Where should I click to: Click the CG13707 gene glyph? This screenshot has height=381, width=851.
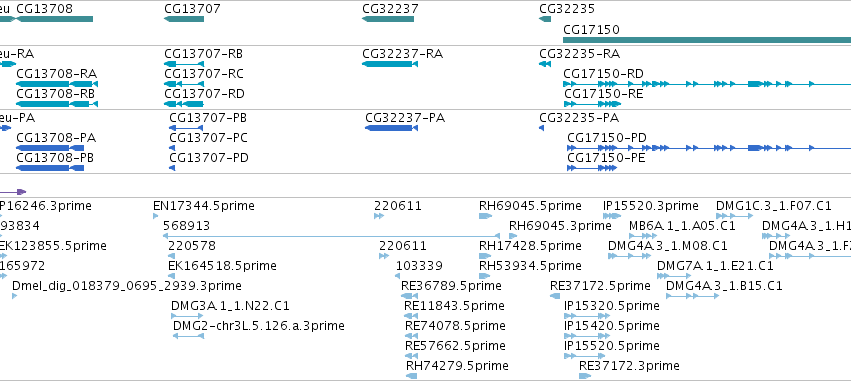pyautogui.click(x=184, y=19)
